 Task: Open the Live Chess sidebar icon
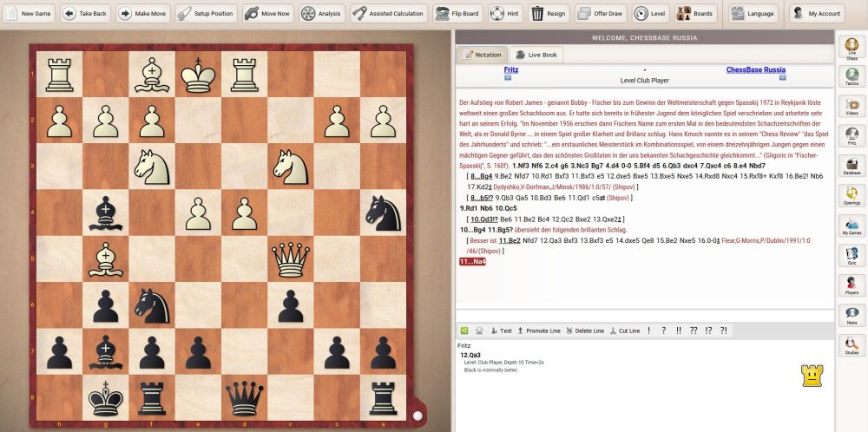point(852,48)
